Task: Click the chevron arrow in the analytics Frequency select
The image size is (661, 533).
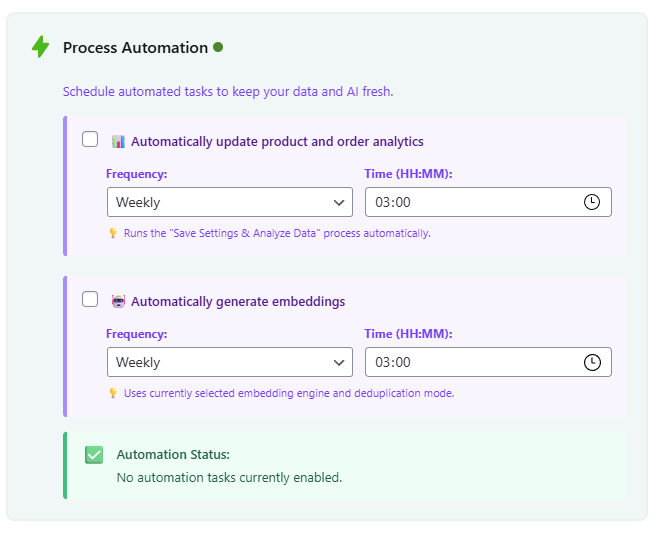Action: click(x=338, y=202)
